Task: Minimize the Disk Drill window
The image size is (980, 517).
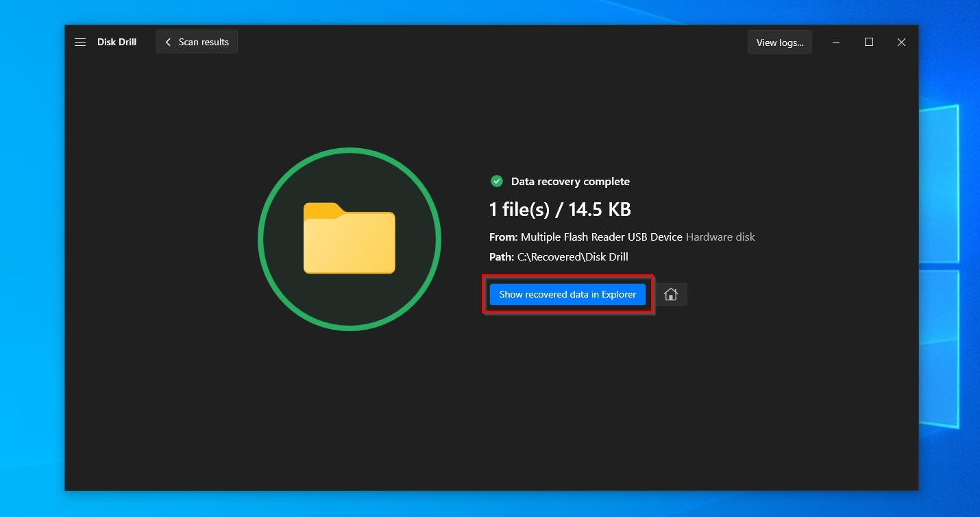Action: coord(836,43)
